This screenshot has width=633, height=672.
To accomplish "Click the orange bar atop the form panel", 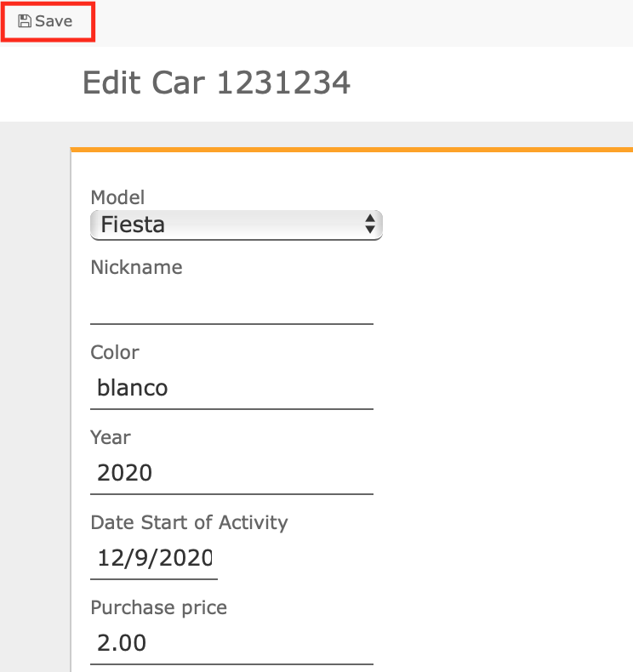I will click(351, 150).
